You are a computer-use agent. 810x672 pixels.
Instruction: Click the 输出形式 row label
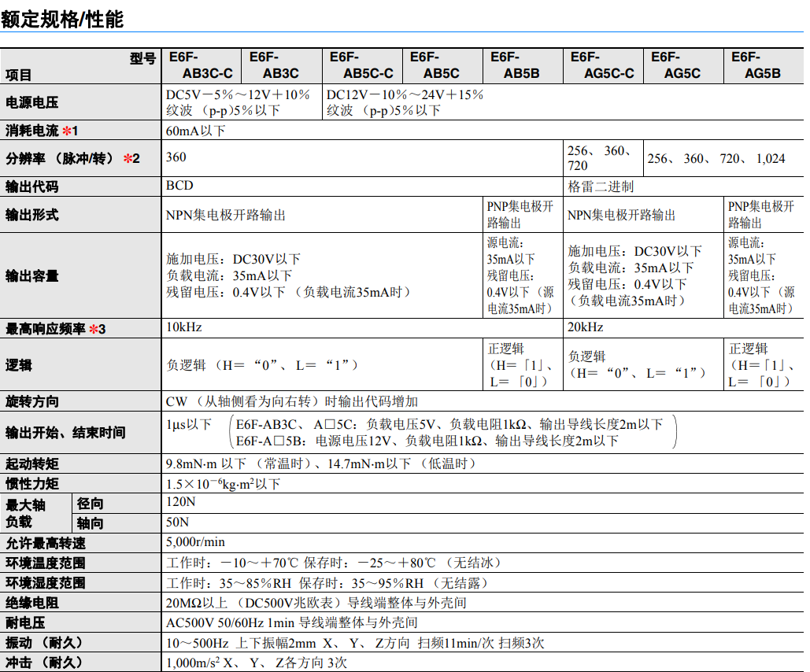(32, 214)
